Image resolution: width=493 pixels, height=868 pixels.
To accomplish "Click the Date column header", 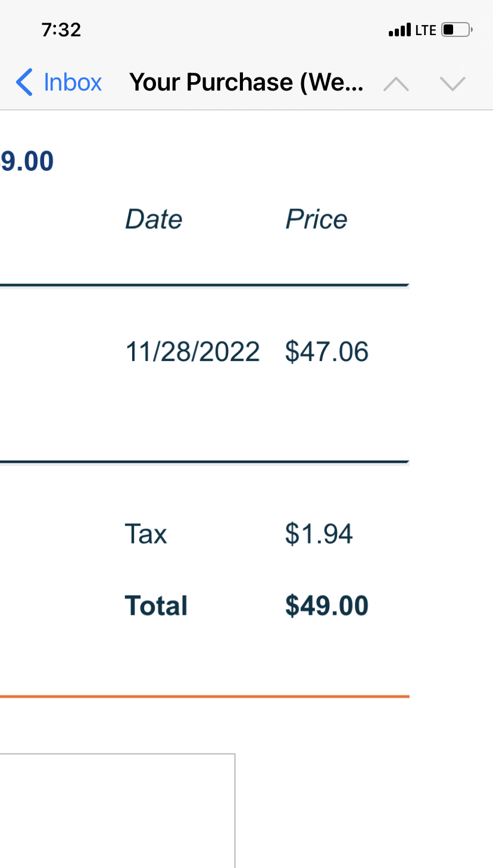I will (154, 219).
